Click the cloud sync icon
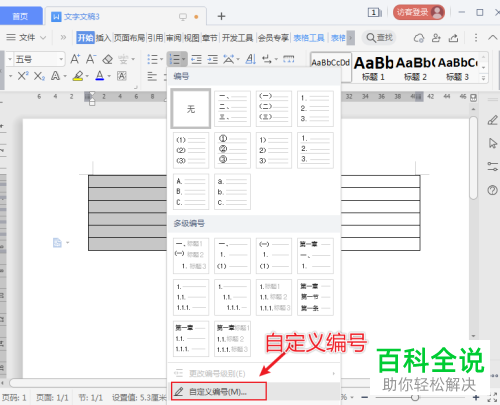 [419, 38]
